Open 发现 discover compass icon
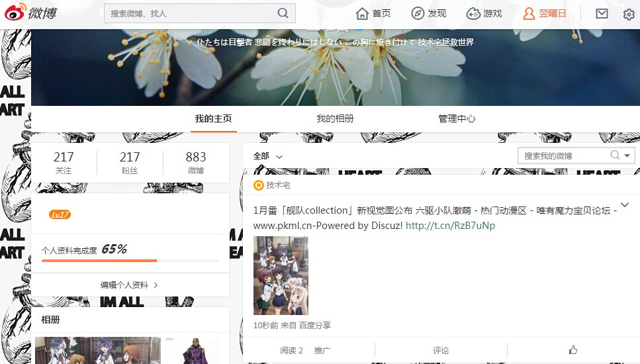This screenshot has height=364, width=640. [428, 13]
